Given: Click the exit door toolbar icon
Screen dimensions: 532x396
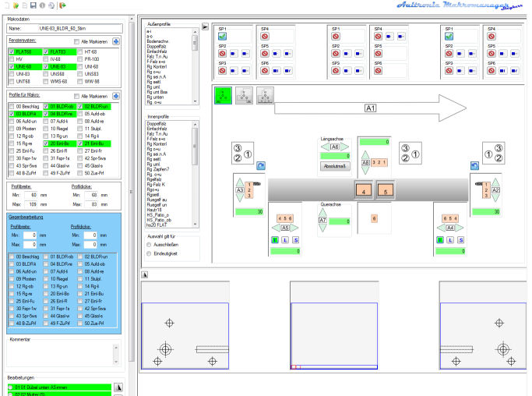Looking at the screenshot, I should pos(62,5).
